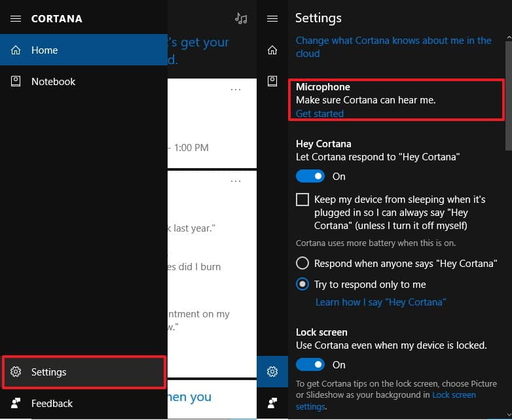Click Feedback icon in collapsed Settings sidebar
The width and height of the screenshot is (512, 420).
tap(272, 403)
